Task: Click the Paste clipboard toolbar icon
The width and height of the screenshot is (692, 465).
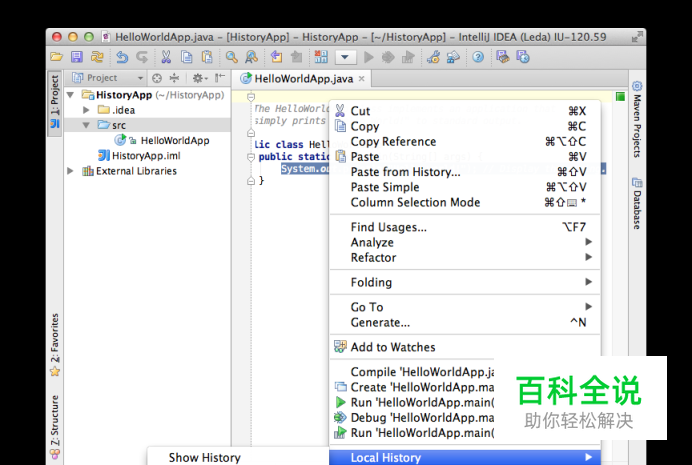Action: pos(207,57)
